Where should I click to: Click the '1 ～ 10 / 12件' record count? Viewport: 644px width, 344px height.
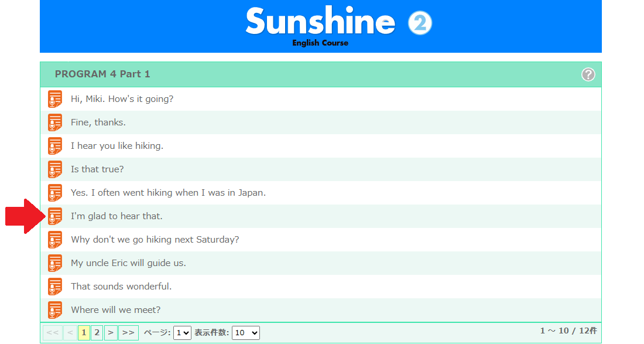[x=568, y=331]
